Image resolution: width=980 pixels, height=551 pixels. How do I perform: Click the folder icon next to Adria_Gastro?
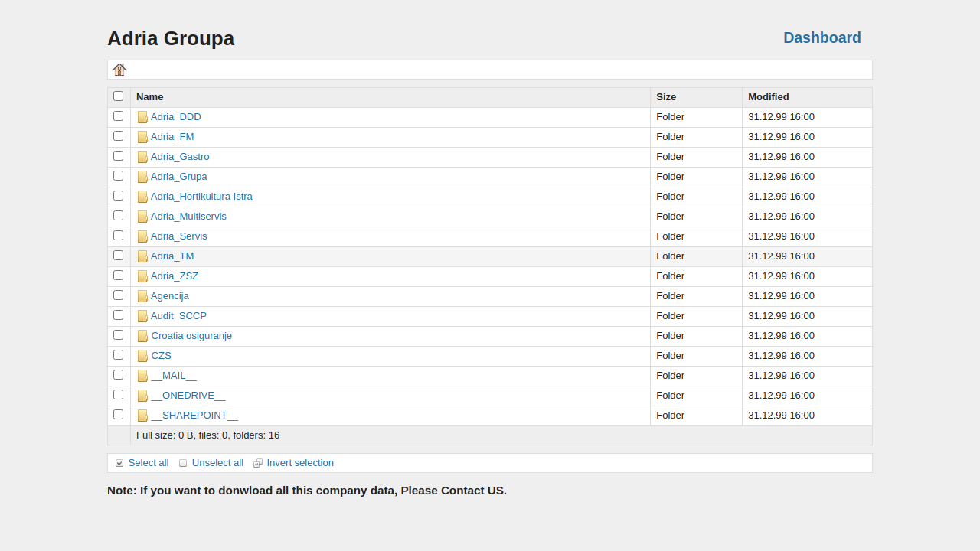[142, 157]
